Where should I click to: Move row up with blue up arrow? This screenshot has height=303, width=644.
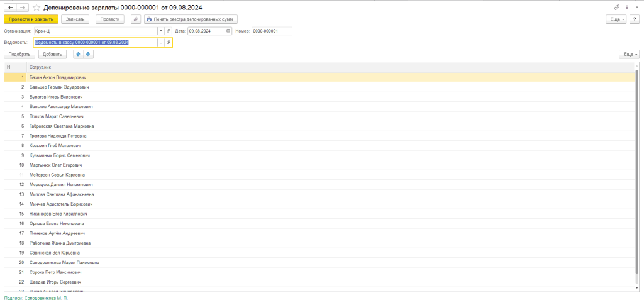[78, 54]
